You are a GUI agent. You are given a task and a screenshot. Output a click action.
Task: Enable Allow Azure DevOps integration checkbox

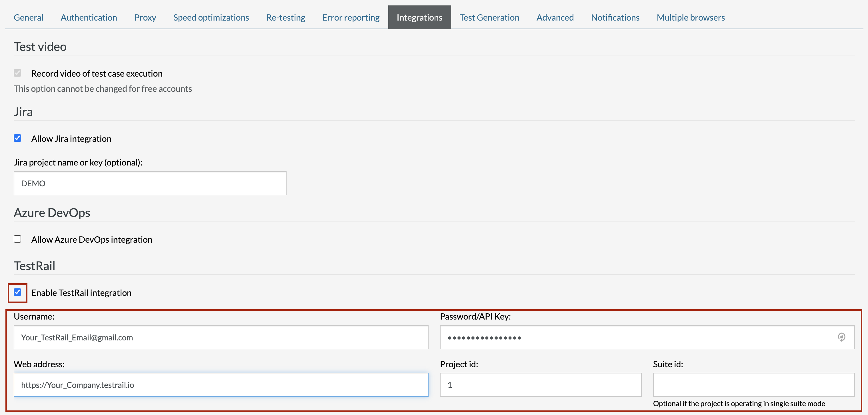point(17,239)
